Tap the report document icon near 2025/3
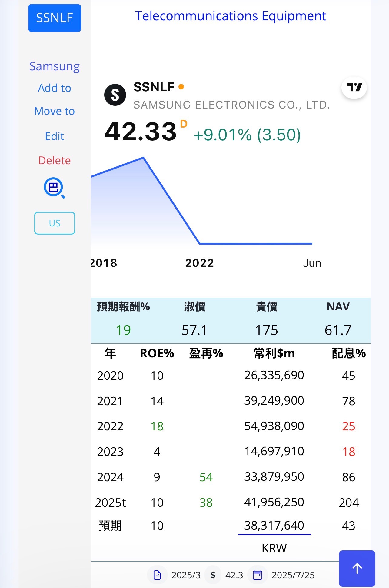 157,575
